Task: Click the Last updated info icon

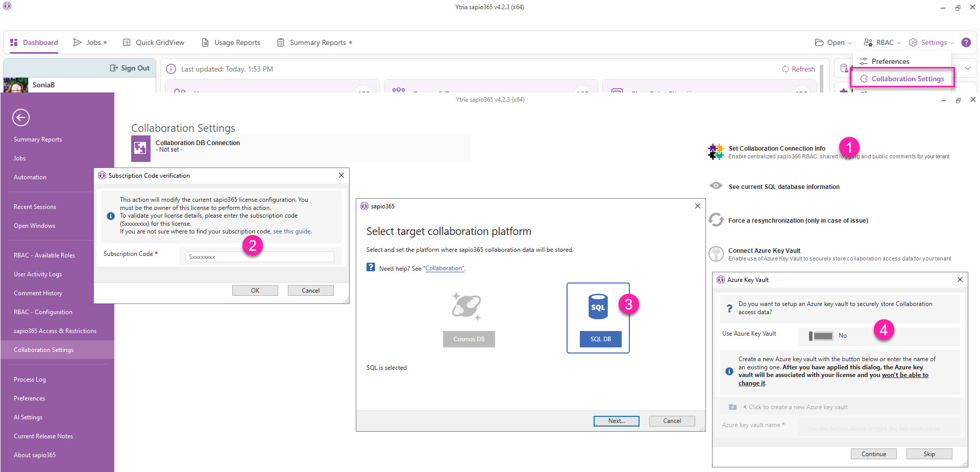Action: click(x=171, y=69)
